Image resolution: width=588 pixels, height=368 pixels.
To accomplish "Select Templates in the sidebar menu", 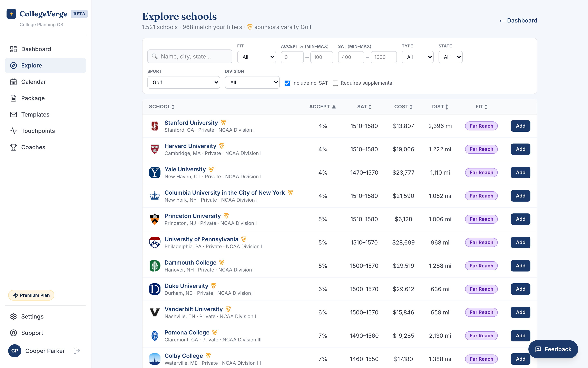I will pyautogui.click(x=46, y=114).
